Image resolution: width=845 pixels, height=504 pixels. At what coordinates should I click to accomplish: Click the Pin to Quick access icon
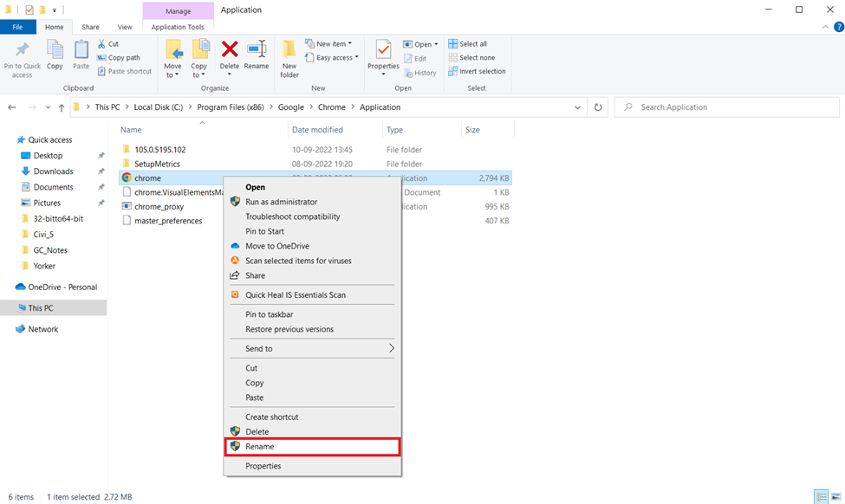click(22, 54)
